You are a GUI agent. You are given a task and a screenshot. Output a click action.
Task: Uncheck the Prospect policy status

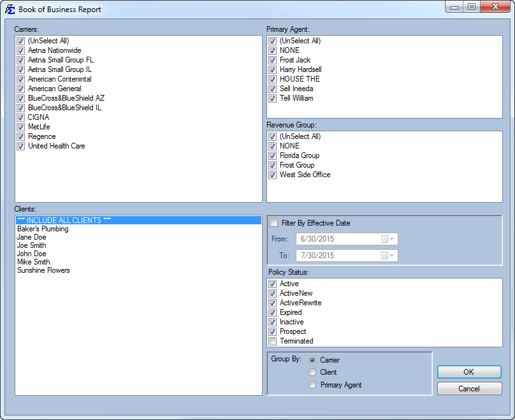[273, 331]
